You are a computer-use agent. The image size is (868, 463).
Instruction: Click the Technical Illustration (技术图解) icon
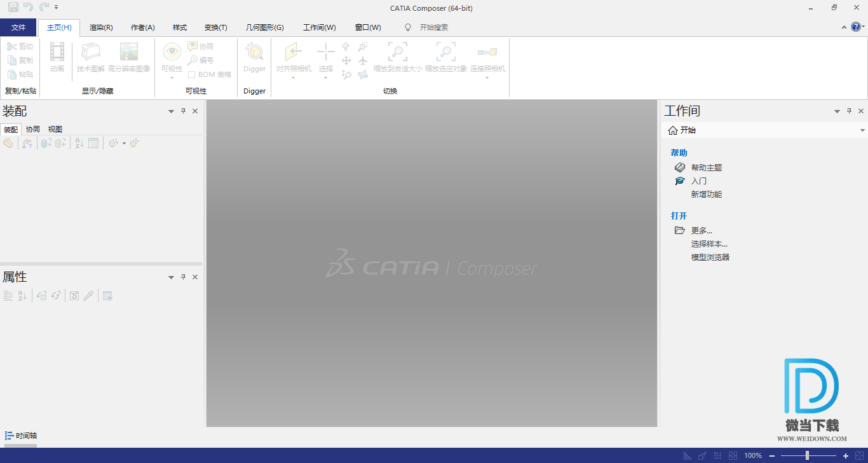point(91,52)
